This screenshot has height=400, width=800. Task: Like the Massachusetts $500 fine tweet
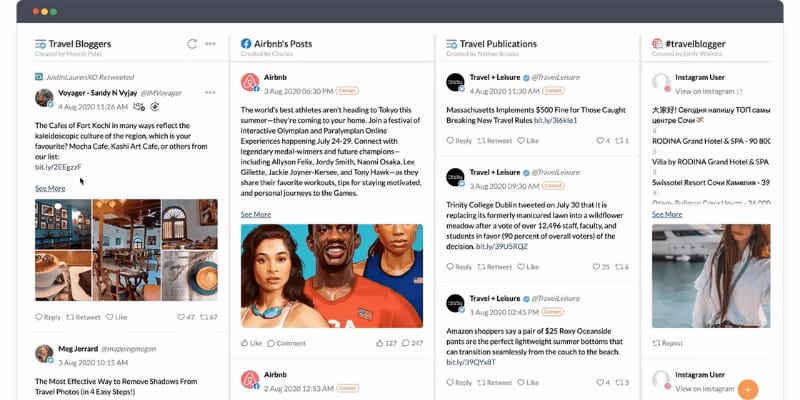coord(528,140)
